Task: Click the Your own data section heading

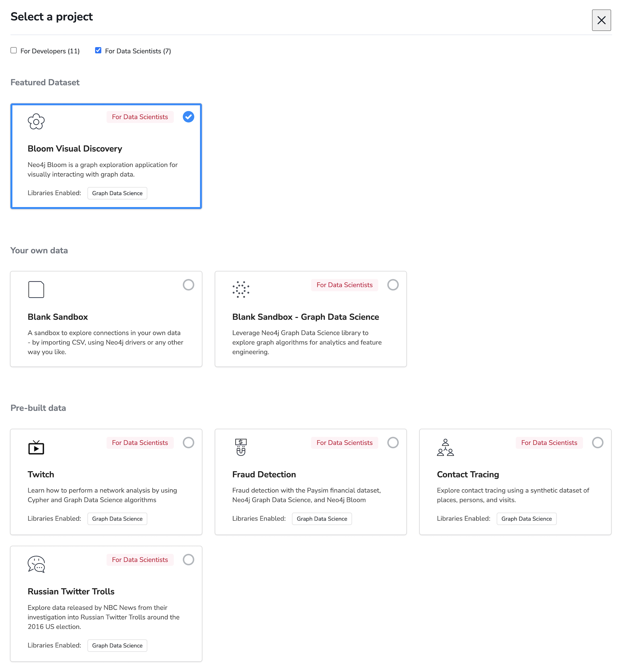Action: 39,251
